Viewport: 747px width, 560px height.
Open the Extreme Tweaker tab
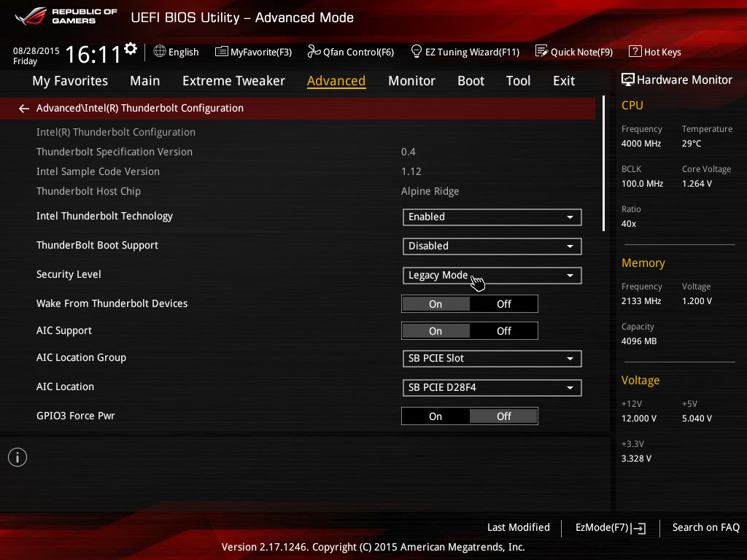[233, 81]
